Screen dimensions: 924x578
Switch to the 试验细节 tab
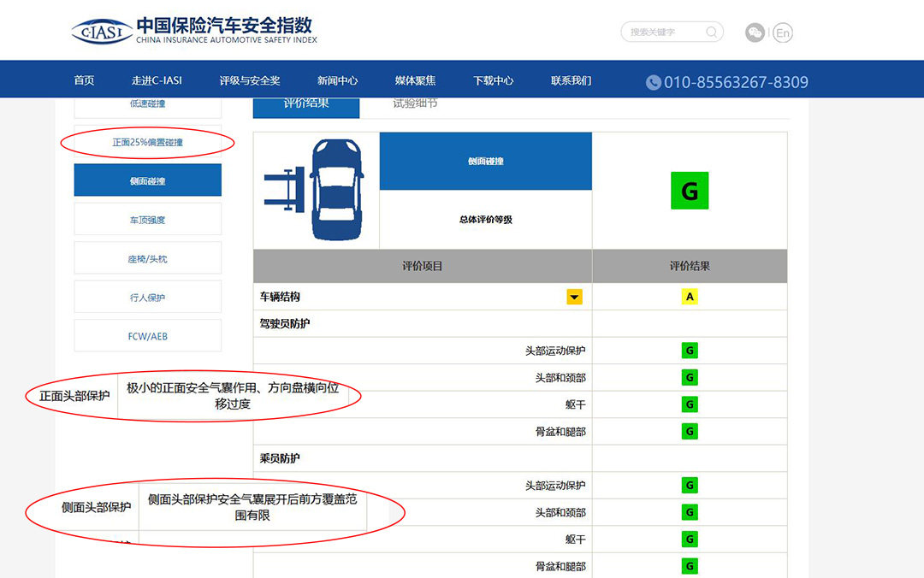415,104
